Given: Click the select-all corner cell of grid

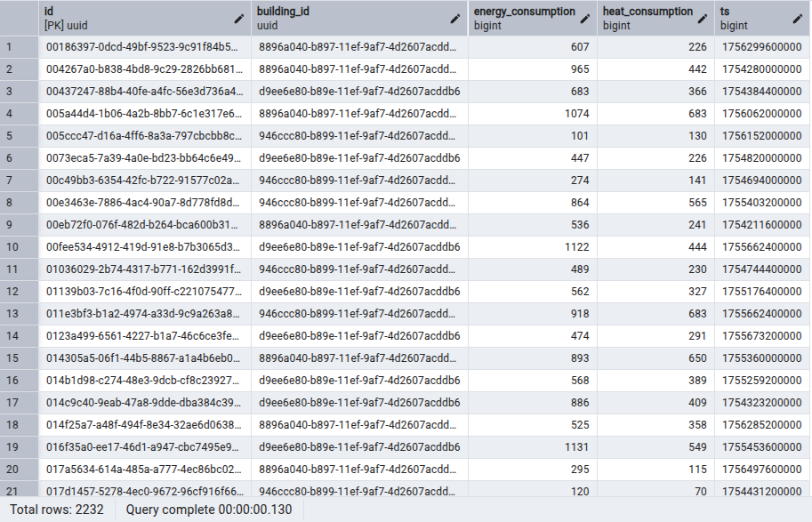Looking at the screenshot, I should [20, 19].
